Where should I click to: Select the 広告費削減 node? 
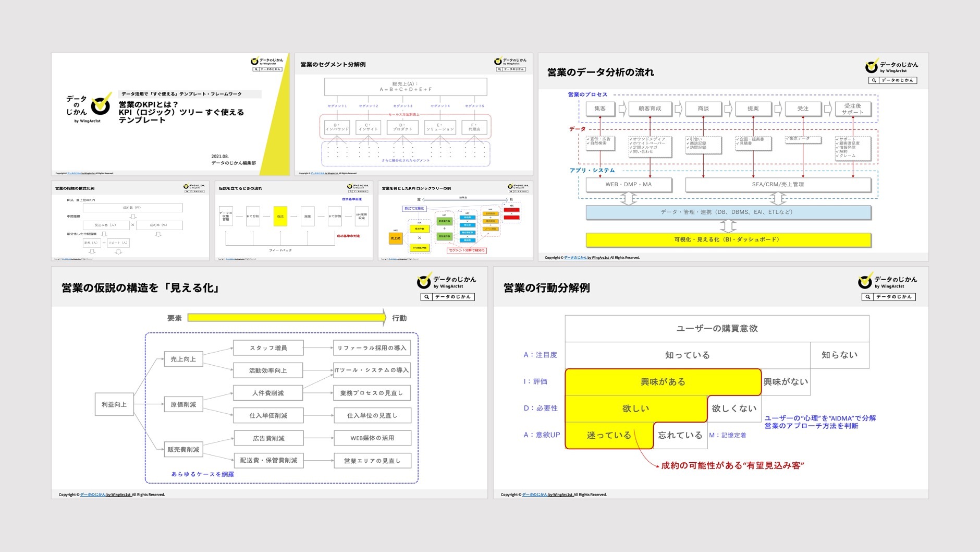click(269, 438)
